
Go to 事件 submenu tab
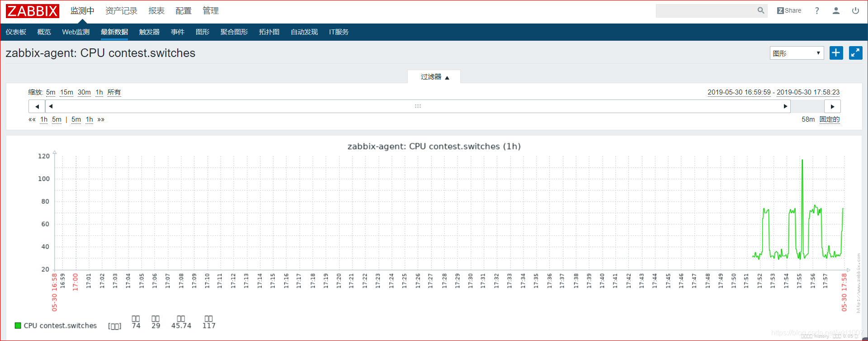click(x=178, y=32)
